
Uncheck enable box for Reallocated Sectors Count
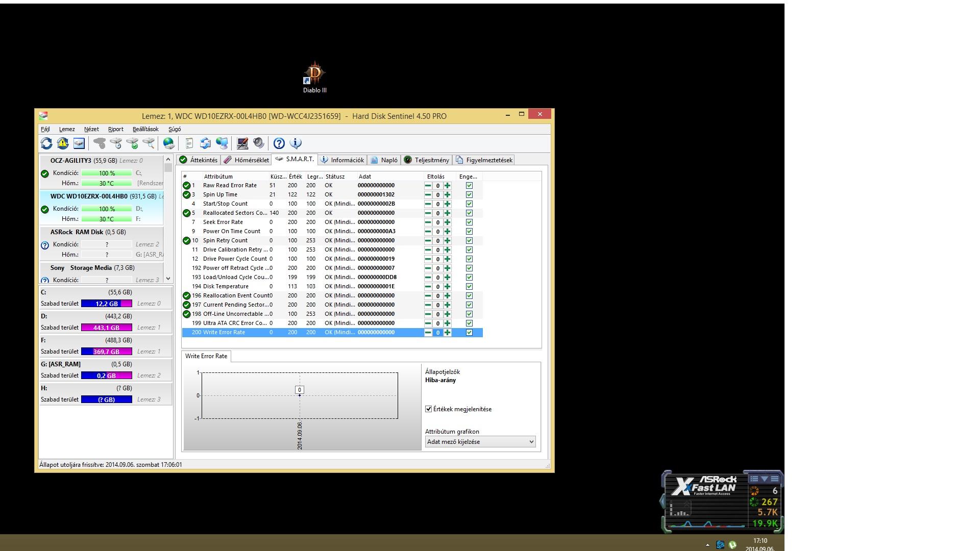(469, 213)
